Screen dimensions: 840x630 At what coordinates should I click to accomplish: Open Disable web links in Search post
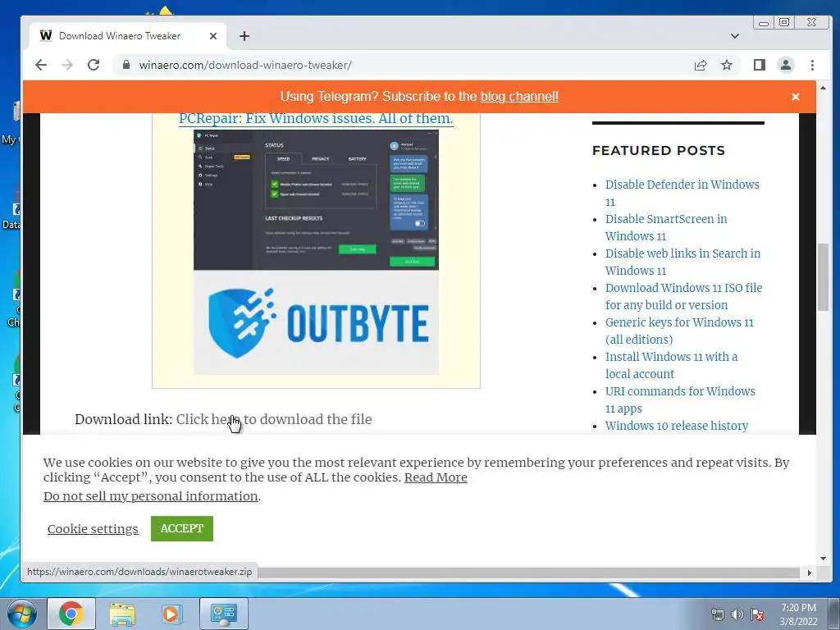tap(682, 262)
